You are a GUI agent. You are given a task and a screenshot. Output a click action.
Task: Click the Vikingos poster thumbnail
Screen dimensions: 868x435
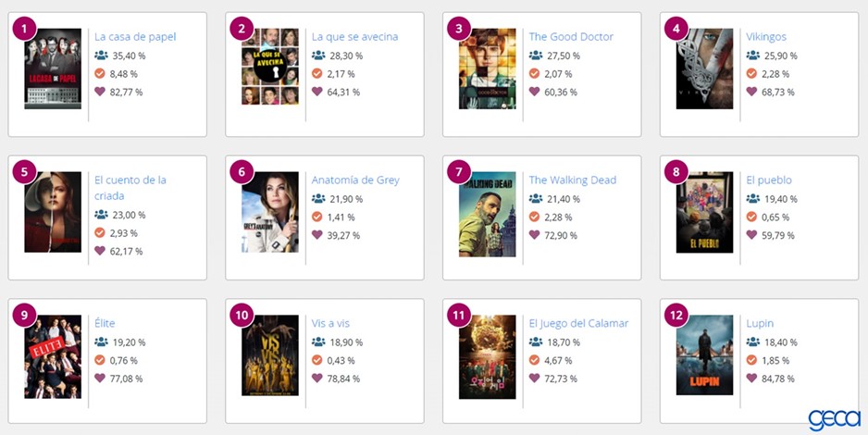(705, 68)
